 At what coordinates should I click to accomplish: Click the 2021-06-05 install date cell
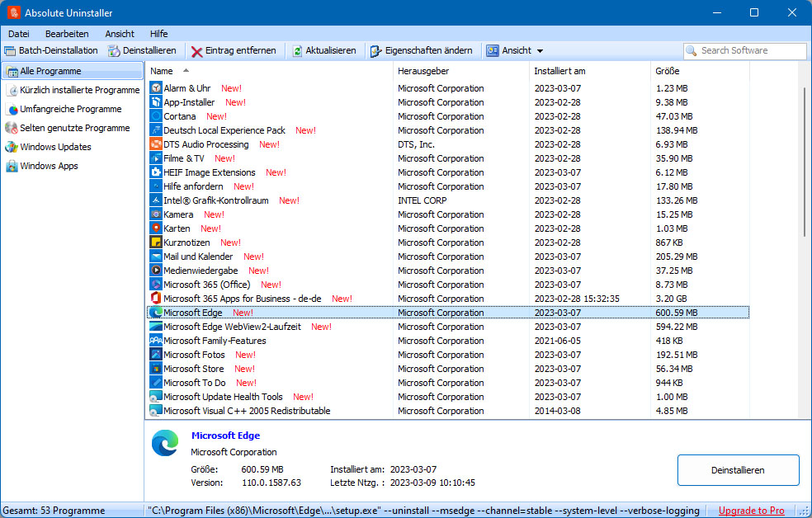[558, 341]
